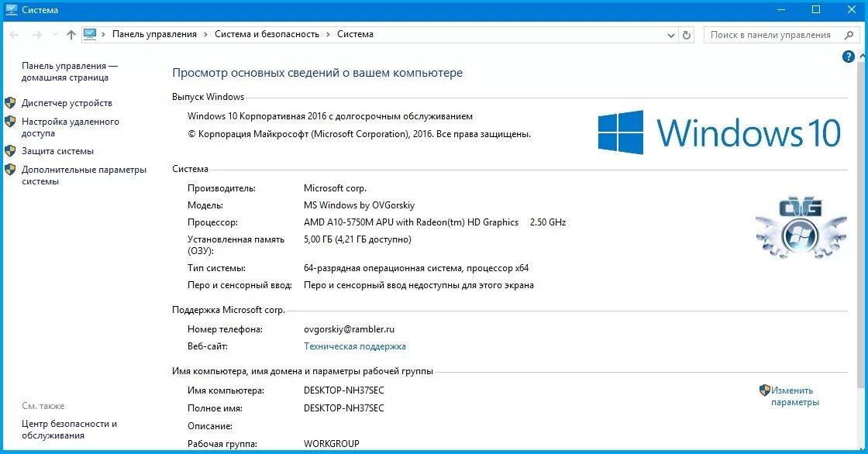Screen dimensions: 868x454
Task: Click the Up arrow navigation button
Action: 71,35
